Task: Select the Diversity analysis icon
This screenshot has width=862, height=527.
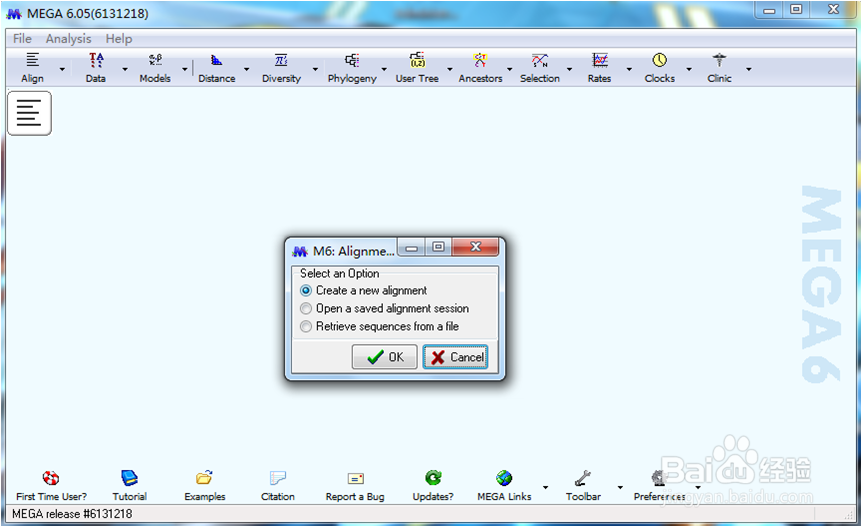Action: pos(281,60)
